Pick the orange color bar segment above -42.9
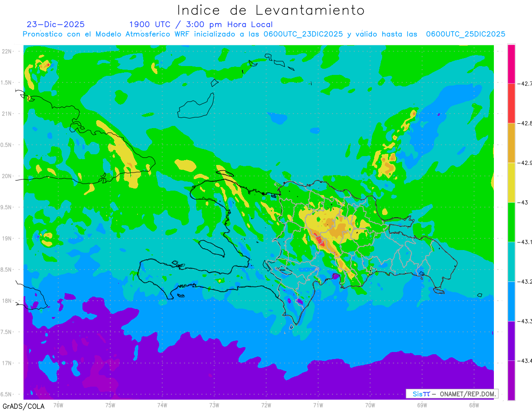This screenshot has width=532, height=411. tap(511, 143)
